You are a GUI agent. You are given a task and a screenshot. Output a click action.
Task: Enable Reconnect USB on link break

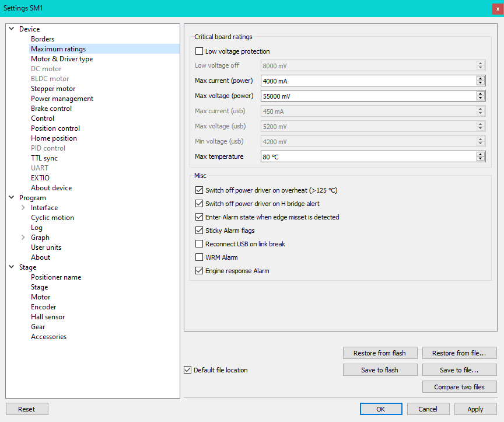(199, 244)
